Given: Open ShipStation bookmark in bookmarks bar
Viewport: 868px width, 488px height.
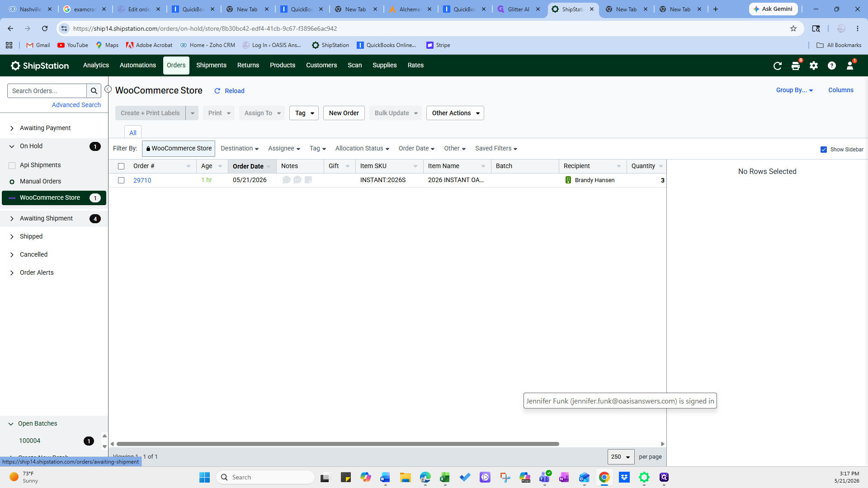Looking at the screenshot, I should 330,45.
